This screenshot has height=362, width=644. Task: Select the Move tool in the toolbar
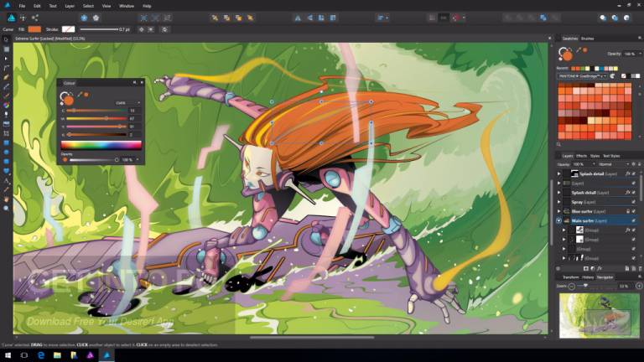(x=6, y=39)
